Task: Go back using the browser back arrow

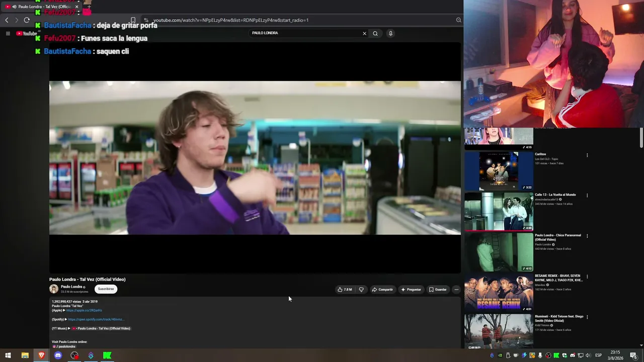Action: pos(7,20)
